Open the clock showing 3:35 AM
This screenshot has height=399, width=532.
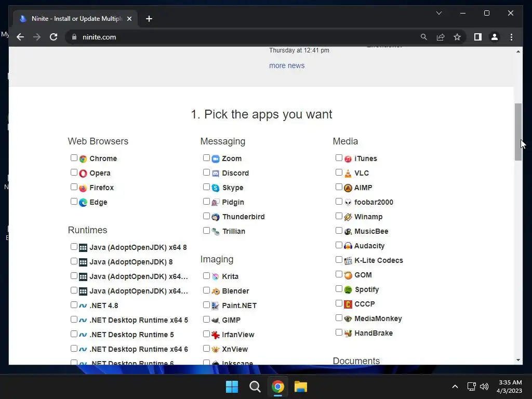tap(509, 387)
